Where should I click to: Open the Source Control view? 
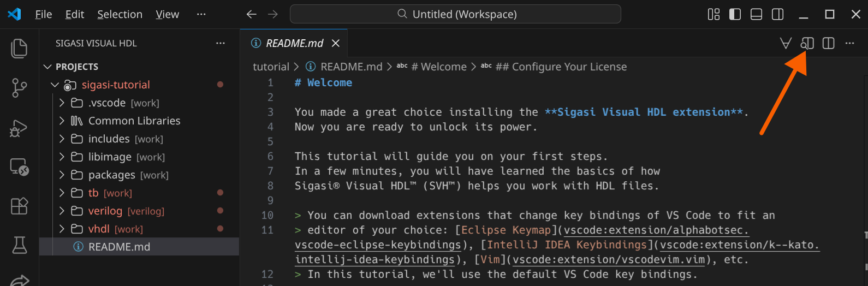[19, 87]
